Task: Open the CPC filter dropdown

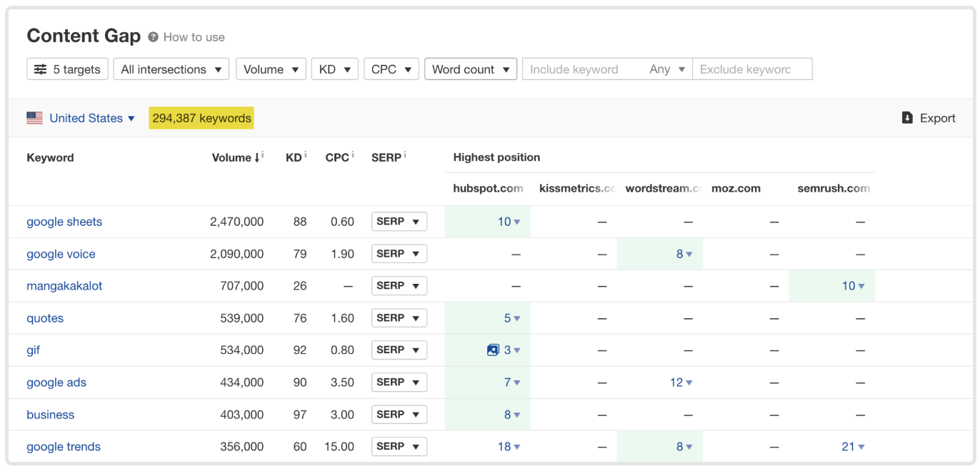Action: click(391, 69)
